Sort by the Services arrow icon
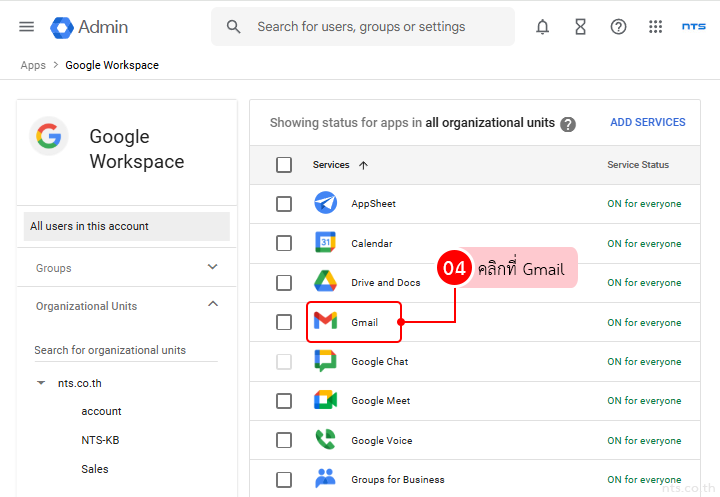This screenshot has height=497, width=720. point(363,165)
